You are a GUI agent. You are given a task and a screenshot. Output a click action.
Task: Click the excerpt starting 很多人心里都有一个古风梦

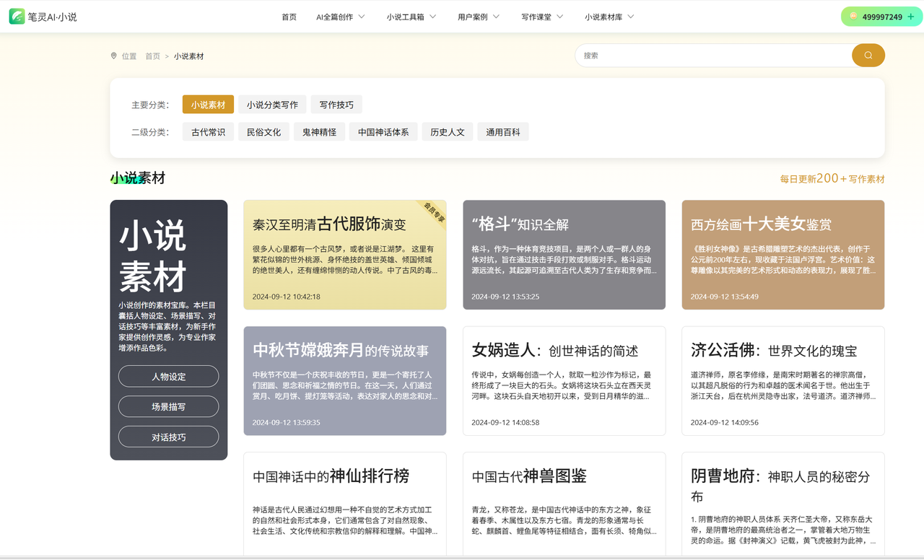click(345, 260)
